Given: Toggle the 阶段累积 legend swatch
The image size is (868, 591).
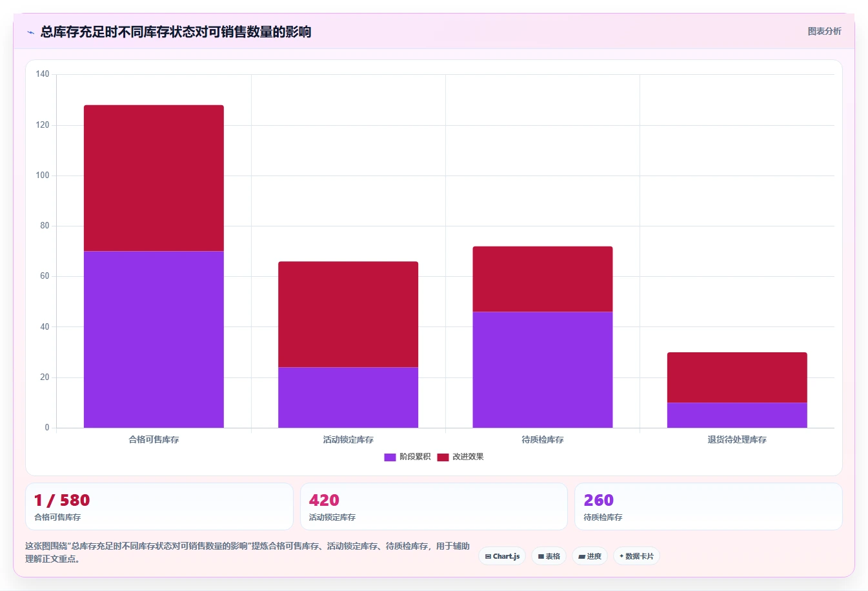Looking at the screenshot, I should tap(390, 457).
